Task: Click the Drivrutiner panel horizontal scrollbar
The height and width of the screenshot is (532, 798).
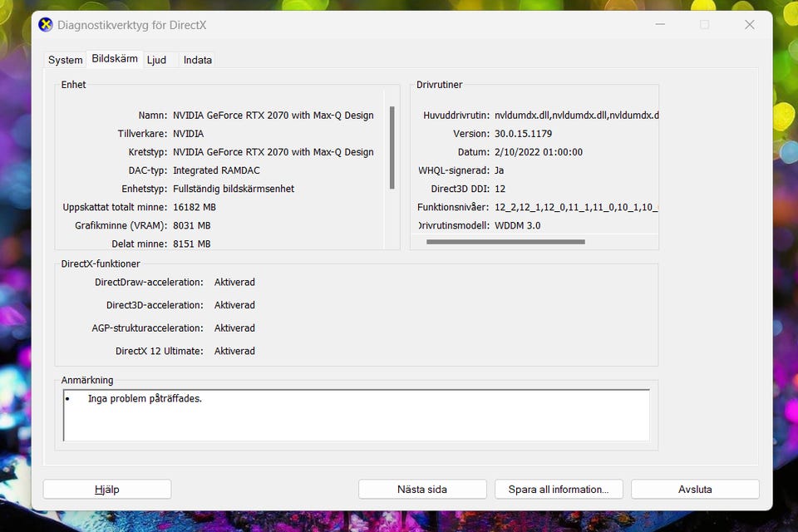Action: (505, 242)
